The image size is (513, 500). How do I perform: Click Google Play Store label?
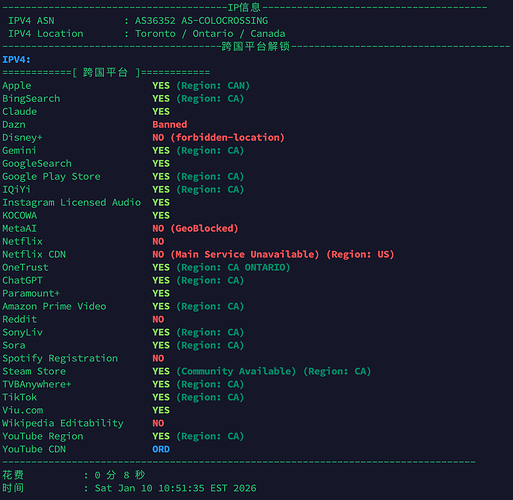pos(51,177)
